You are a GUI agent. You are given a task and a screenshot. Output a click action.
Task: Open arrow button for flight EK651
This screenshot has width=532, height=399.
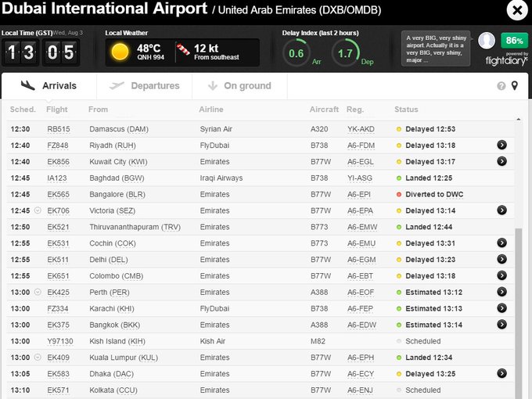(x=501, y=275)
